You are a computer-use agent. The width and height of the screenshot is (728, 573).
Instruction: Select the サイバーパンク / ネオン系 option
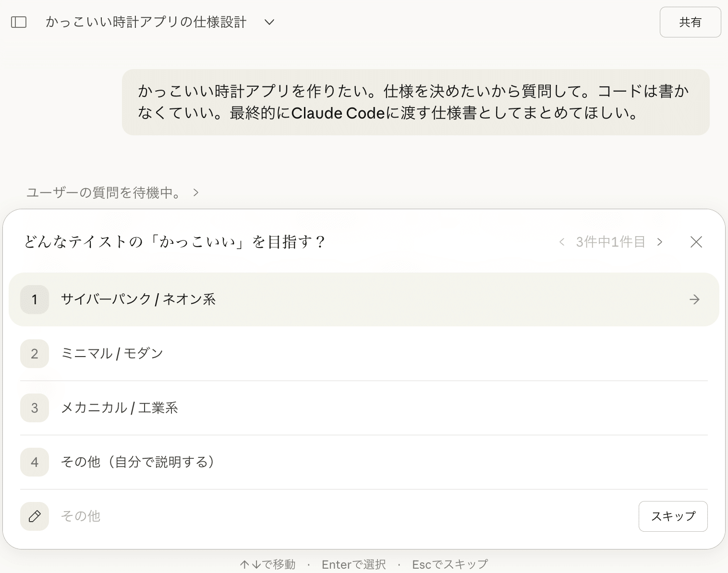click(138, 299)
